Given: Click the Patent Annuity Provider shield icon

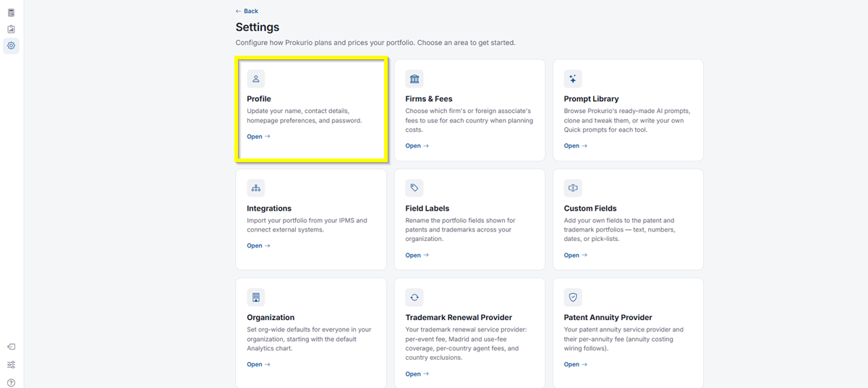Looking at the screenshot, I should click(x=573, y=298).
